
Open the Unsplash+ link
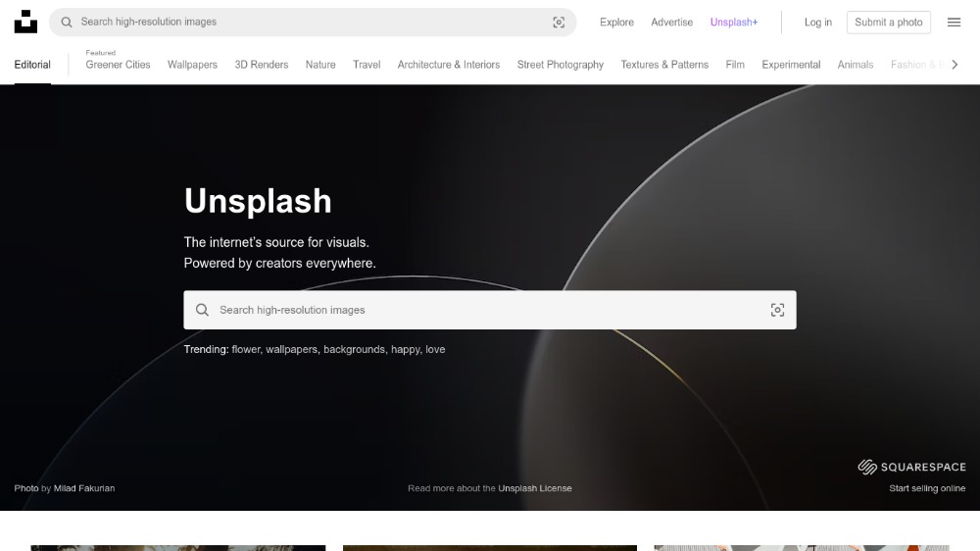pos(734,23)
